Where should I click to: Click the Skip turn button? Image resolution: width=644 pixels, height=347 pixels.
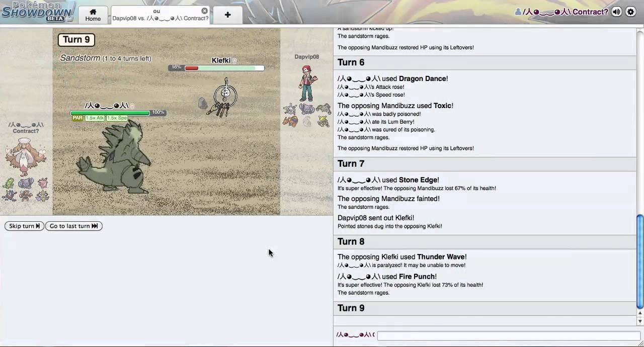click(24, 226)
